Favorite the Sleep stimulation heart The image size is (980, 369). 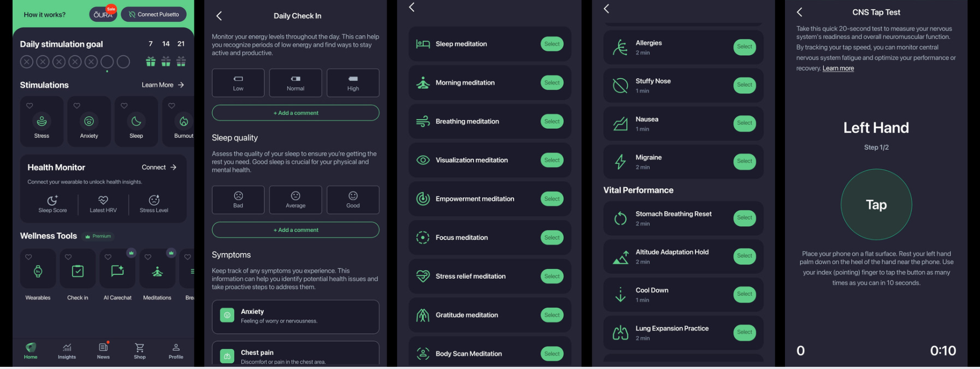tap(124, 105)
